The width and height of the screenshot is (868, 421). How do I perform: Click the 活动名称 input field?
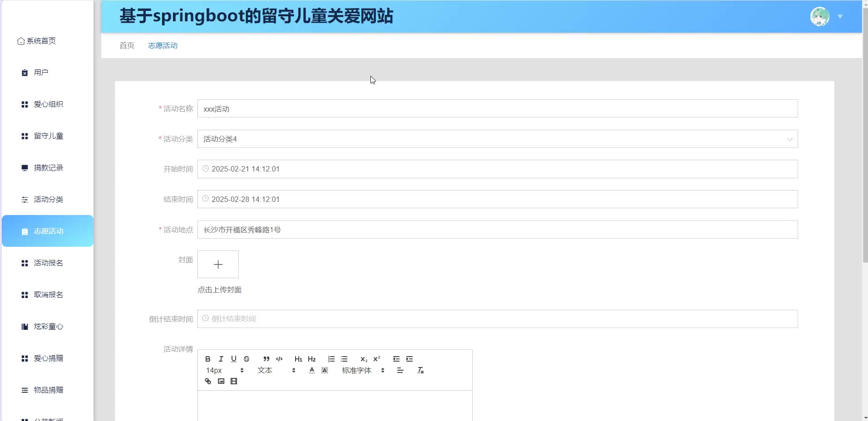tap(498, 108)
